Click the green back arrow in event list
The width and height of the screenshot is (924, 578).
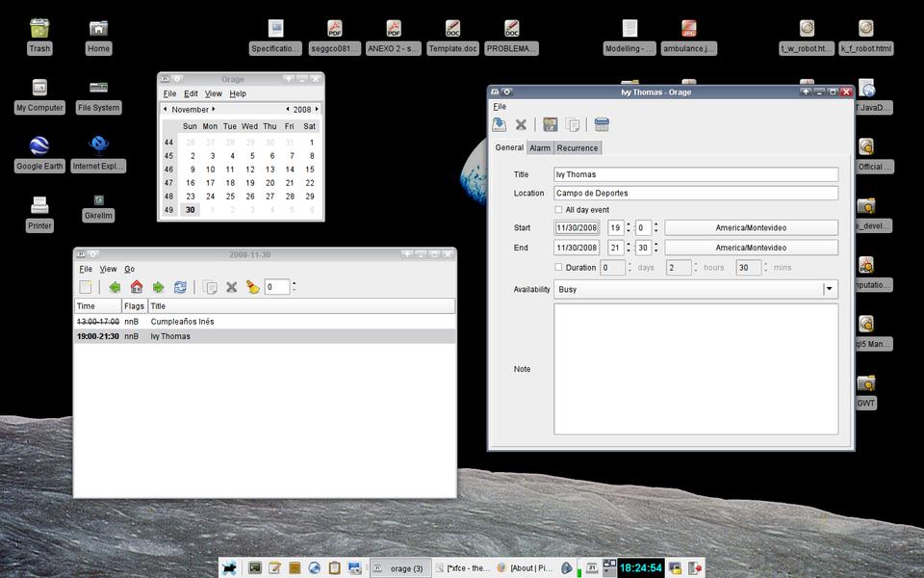[x=115, y=287]
